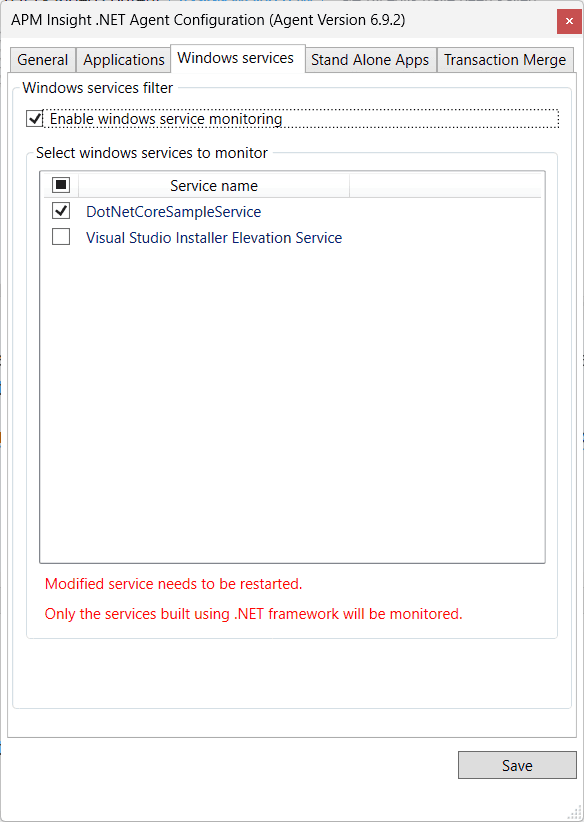This screenshot has height=822, width=584.
Task: Click the window resize grip icon
Action: coord(575,813)
